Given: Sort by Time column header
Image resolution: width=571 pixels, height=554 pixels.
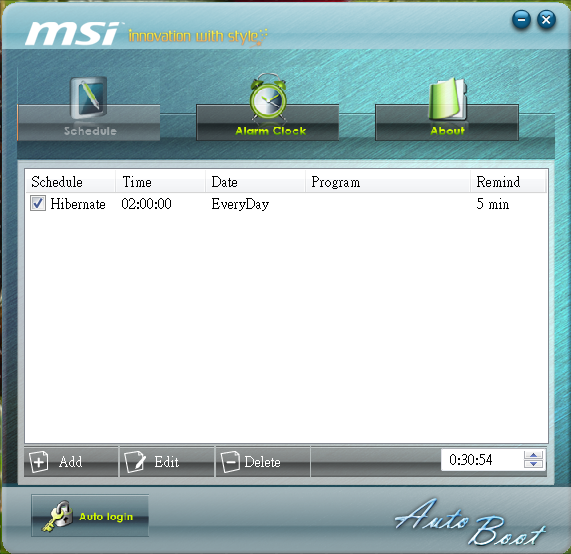Looking at the screenshot, I should (x=161, y=182).
